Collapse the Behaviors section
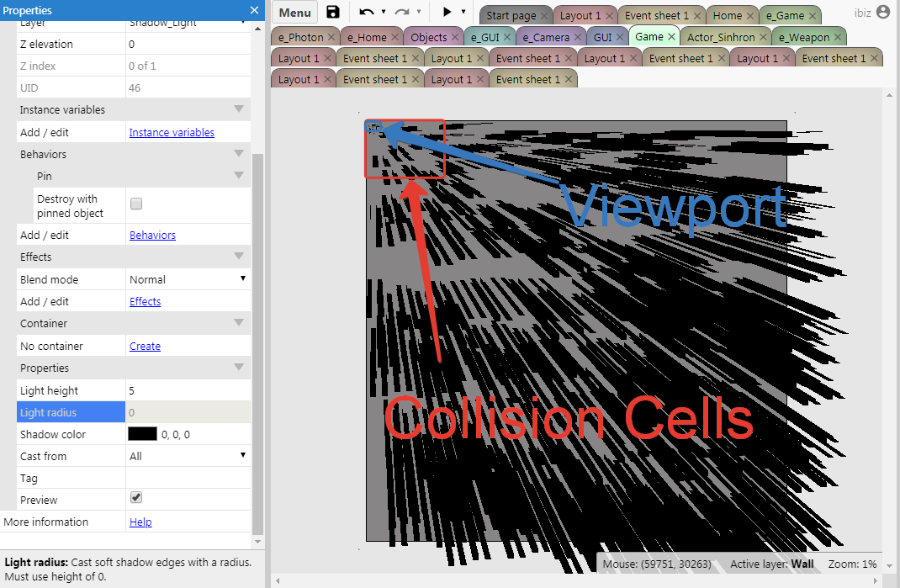900x588 pixels. pos(239,154)
